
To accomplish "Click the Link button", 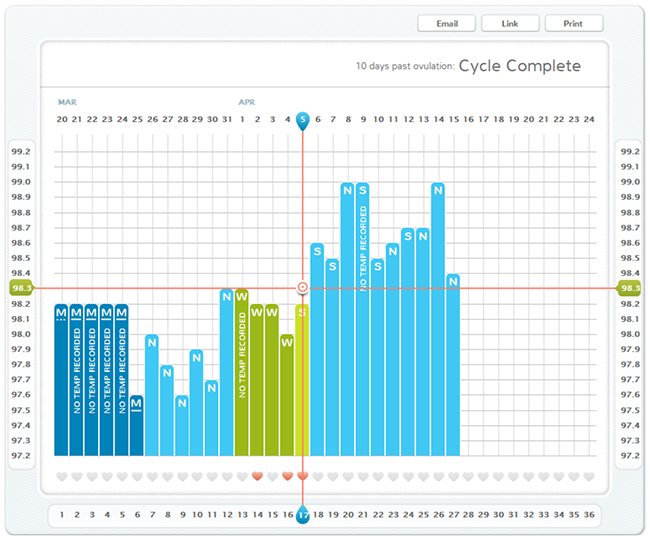I will (x=510, y=24).
